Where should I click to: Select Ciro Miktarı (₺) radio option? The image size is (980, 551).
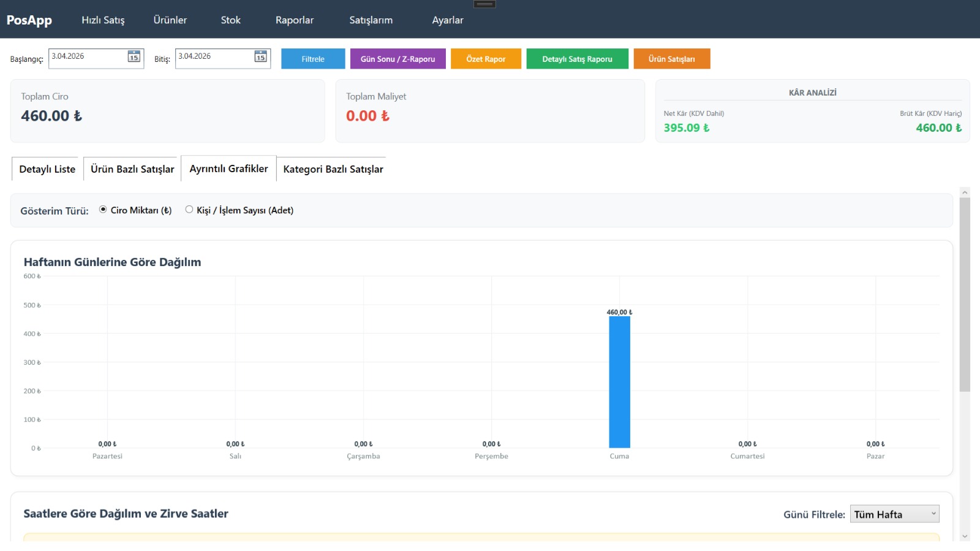pyautogui.click(x=103, y=210)
